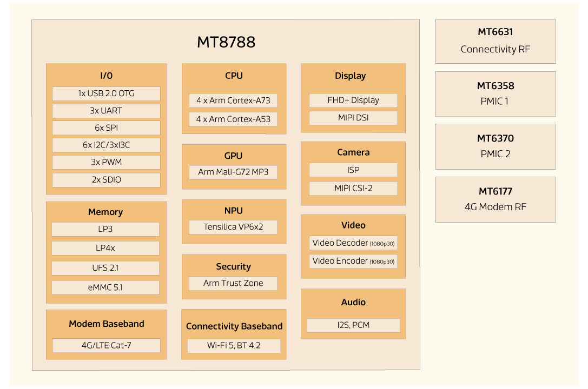Select the MT6358 PMIC 1 block

495,94
